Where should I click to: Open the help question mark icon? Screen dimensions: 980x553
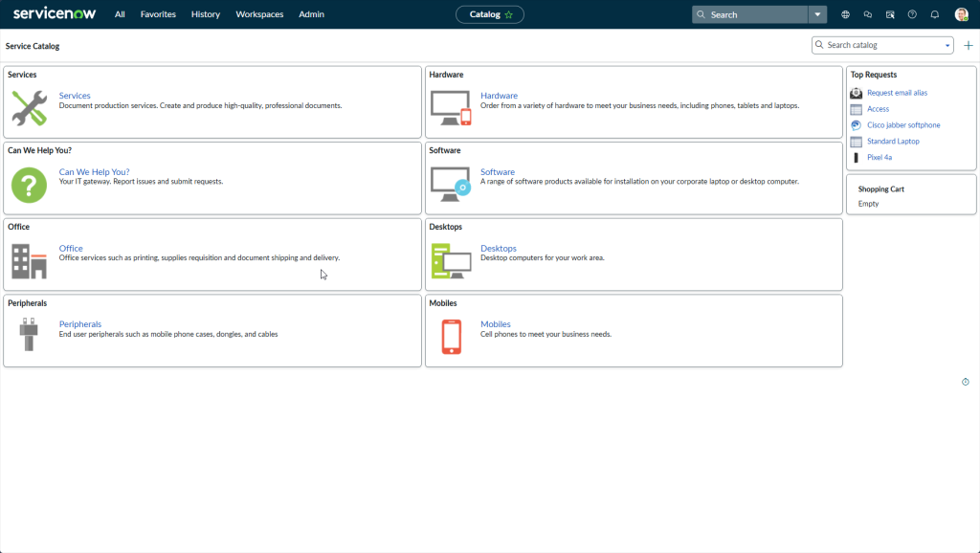tap(912, 14)
